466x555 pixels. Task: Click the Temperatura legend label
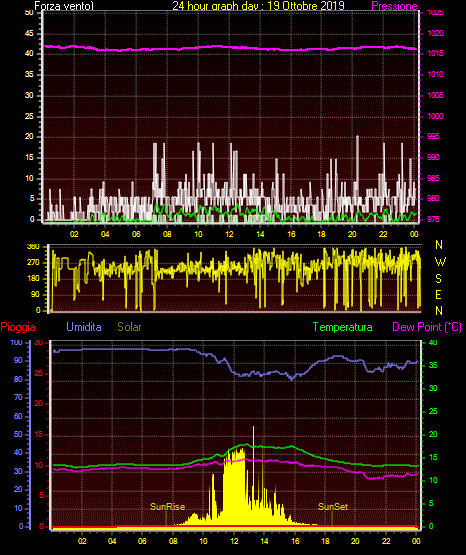coord(342,327)
